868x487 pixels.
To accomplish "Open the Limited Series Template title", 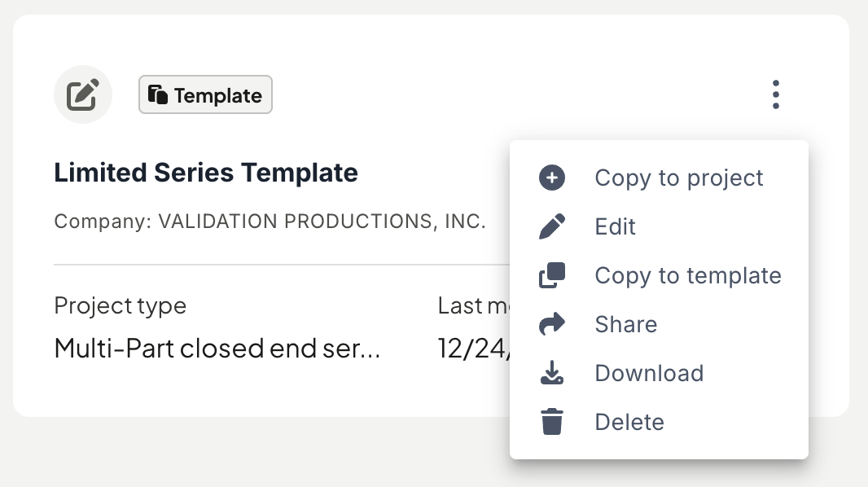I will coord(206,173).
